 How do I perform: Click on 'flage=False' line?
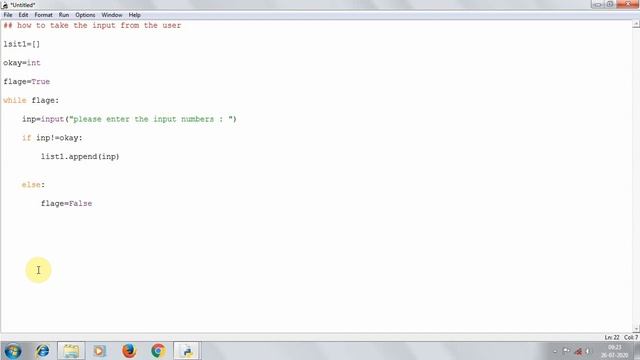[67, 204]
